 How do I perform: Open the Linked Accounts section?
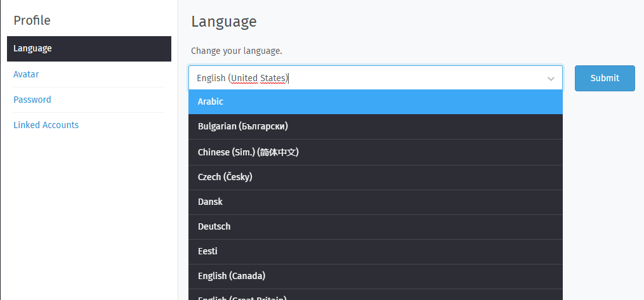(46, 125)
